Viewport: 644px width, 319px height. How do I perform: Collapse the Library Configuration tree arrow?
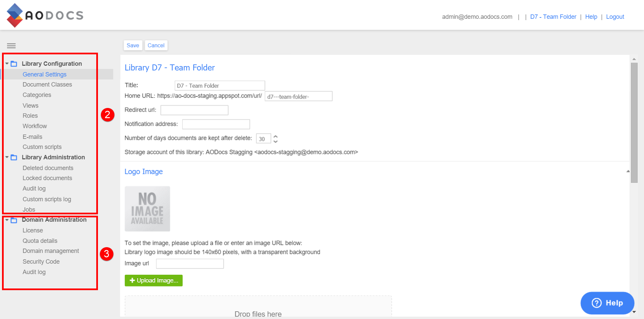[x=7, y=63]
